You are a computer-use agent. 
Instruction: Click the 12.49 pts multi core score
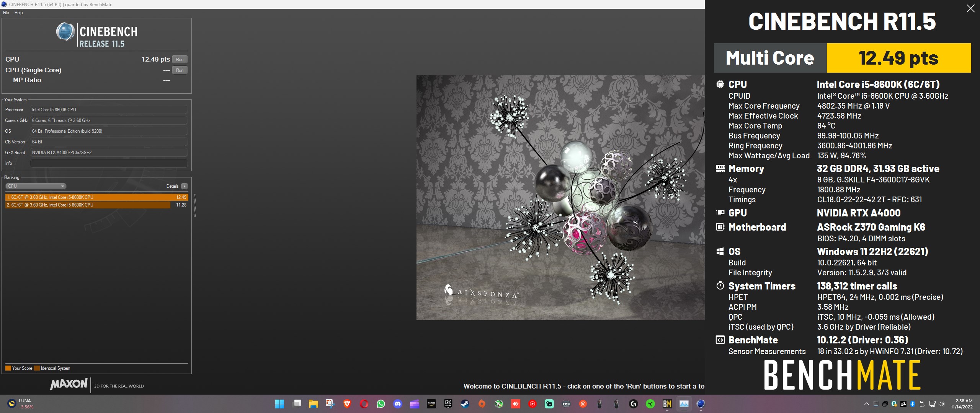click(x=898, y=58)
